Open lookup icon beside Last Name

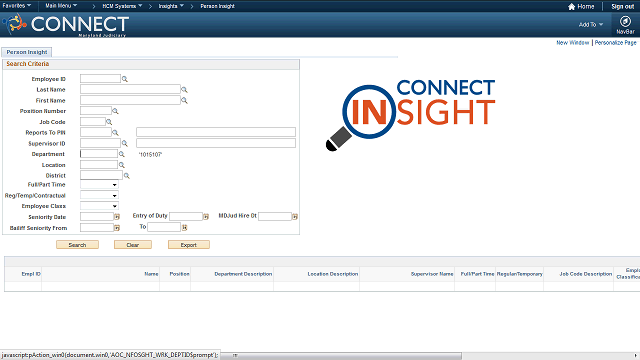tap(184, 90)
